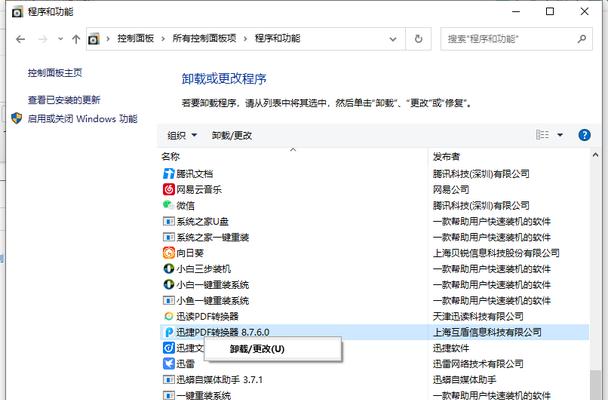Click the refresh button beside address bar
The width and height of the screenshot is (608, 400).
click(418, 39)
